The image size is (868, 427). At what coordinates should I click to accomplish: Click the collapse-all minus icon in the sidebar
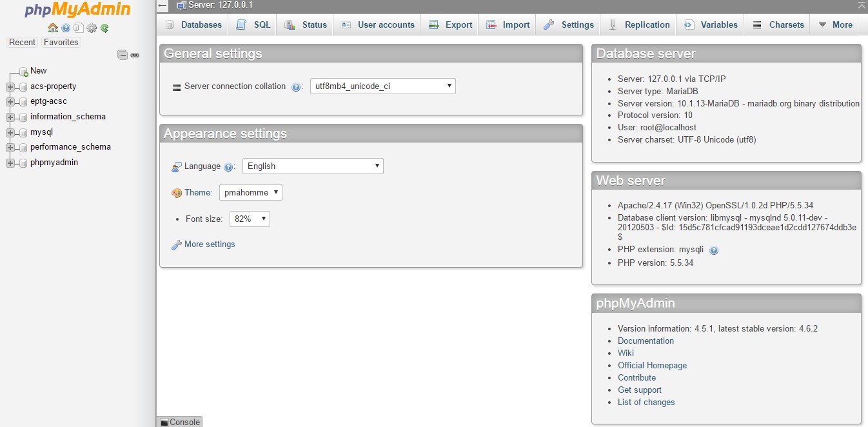[x=122, y=55]
